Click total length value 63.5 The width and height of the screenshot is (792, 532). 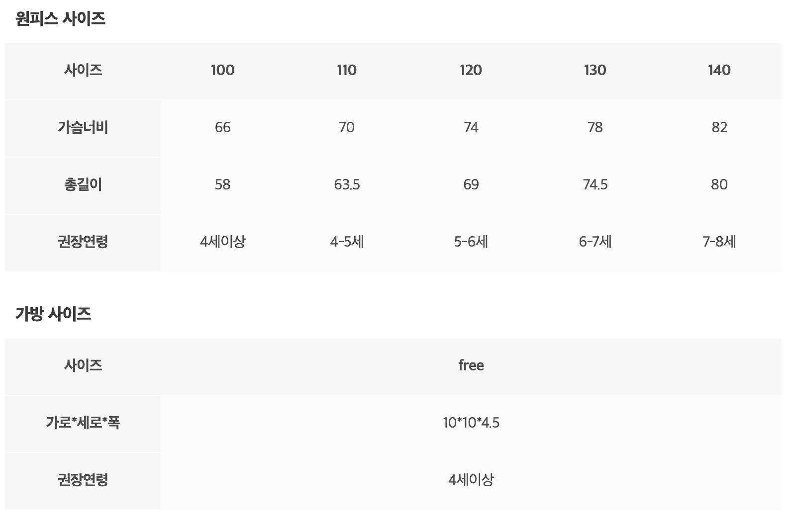pyautogui.click(x=347, y=185)
